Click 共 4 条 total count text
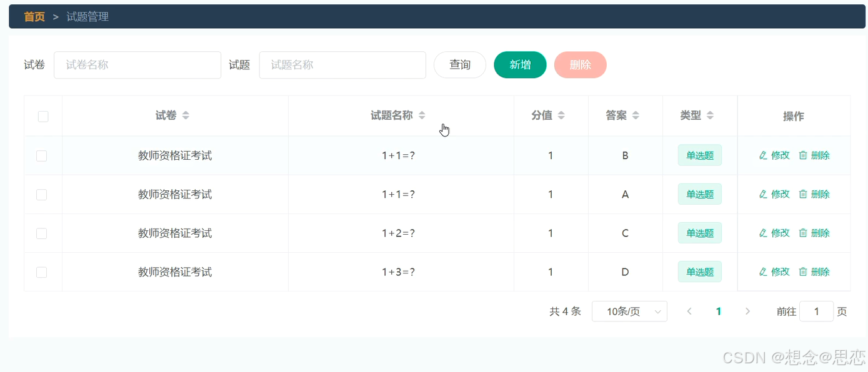This screenshot has height=372, width=868. point(565,311)
